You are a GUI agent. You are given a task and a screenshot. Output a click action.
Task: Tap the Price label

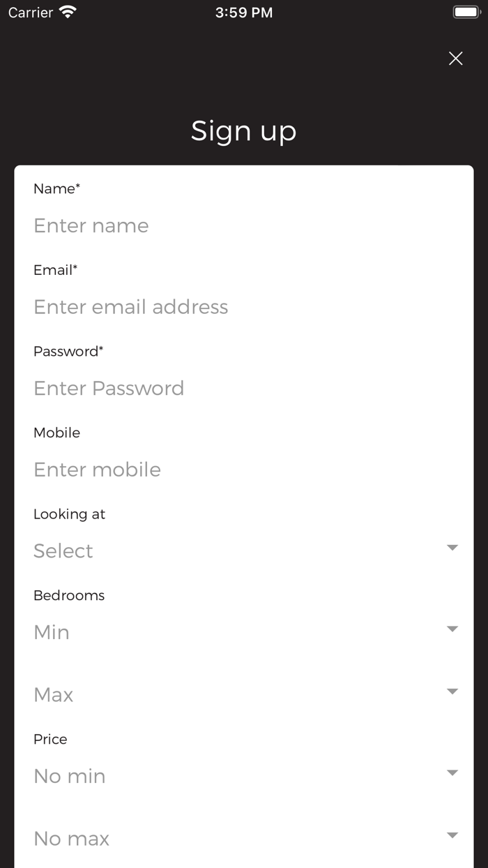tap(50, 739)
